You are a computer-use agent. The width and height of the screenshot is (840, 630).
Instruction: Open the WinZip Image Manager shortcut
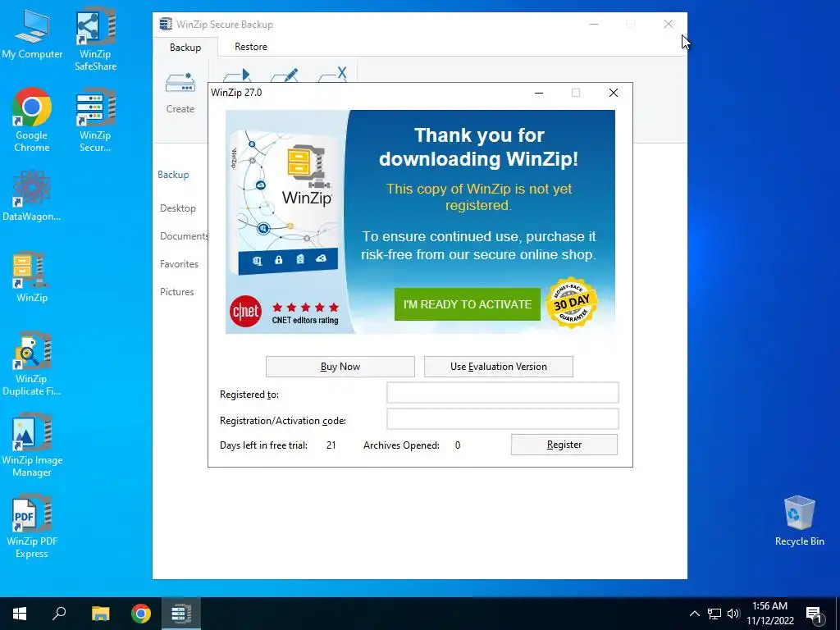coord(32,445)
